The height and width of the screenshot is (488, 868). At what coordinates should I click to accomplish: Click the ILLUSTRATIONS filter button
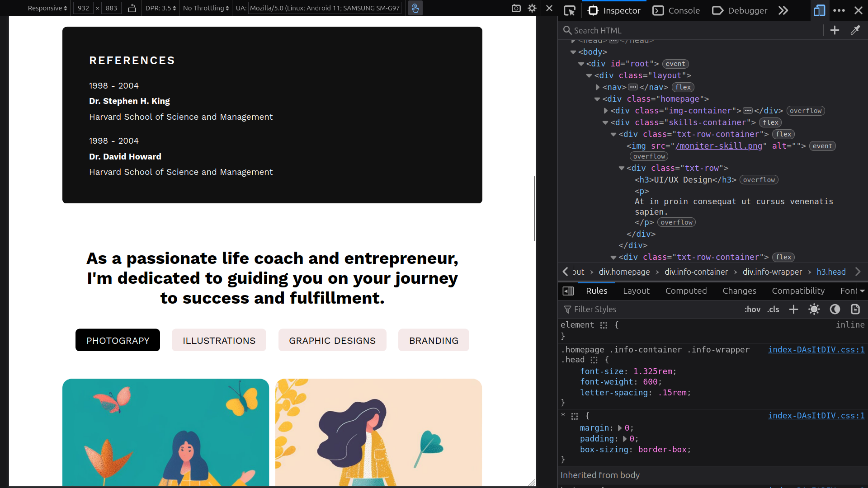[x=219, y=341]
